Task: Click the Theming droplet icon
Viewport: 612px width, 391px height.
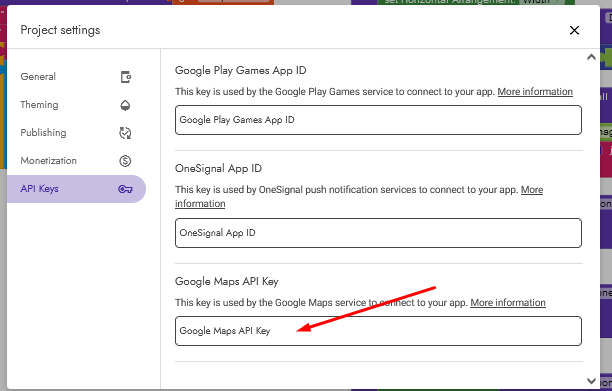Action: click(x=125, y=105)
